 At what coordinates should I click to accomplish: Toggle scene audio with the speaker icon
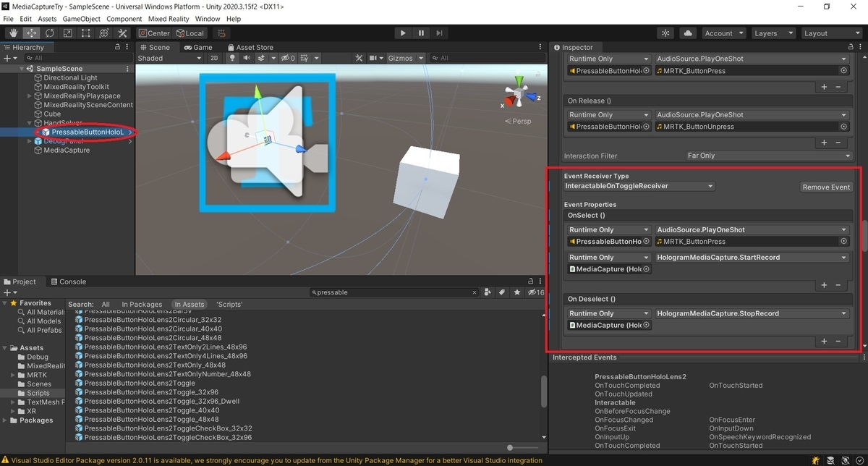pos(248,59)
